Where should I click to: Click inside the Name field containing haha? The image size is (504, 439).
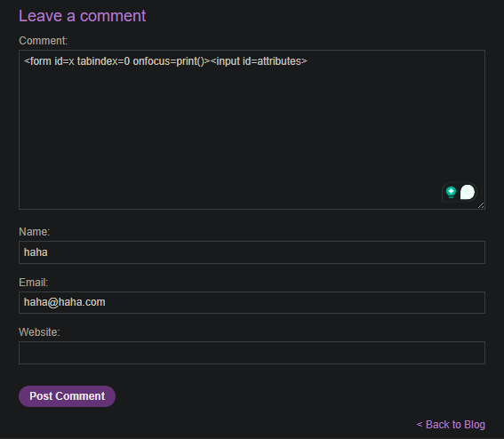(x=252, y=252)
